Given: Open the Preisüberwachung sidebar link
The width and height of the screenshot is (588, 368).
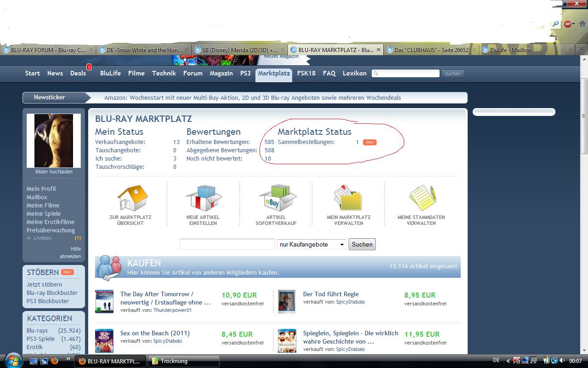Looking at the screenshot, I should coord(51,230).
